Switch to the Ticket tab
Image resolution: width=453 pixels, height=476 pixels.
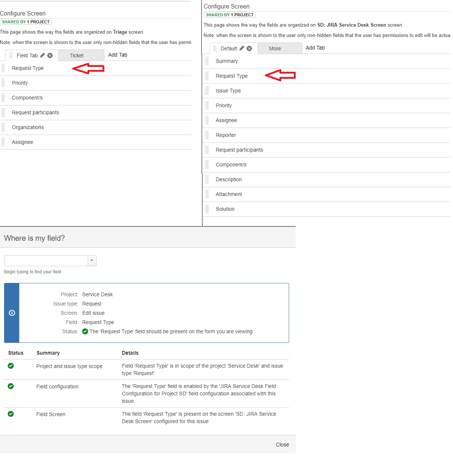tap(81, 55)
